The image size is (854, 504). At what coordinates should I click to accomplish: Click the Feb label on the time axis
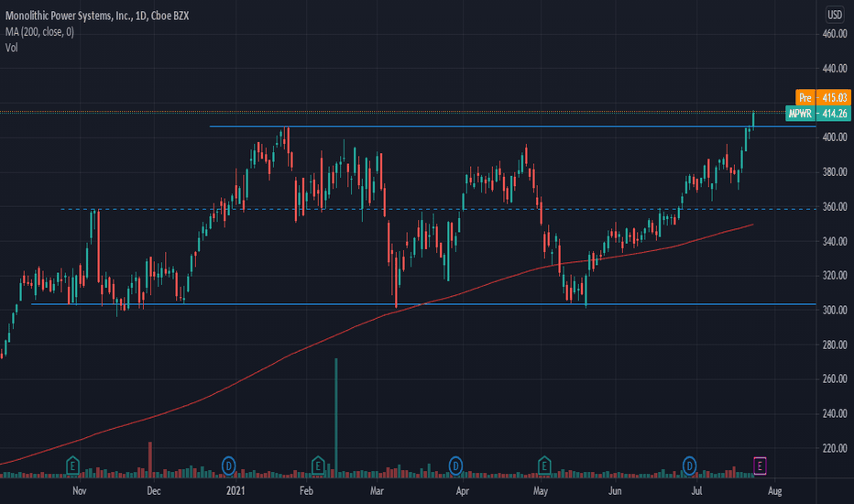[x=307, y=491]
